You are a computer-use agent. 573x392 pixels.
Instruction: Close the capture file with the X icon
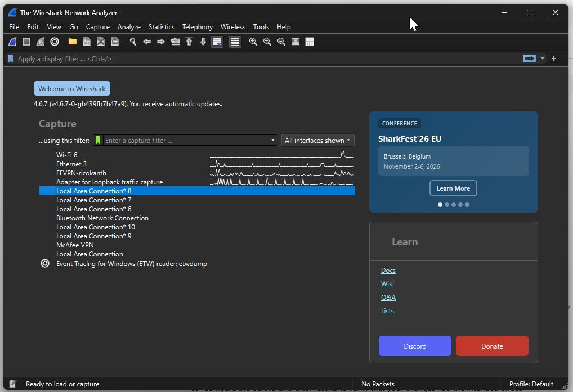coord(101,42)
